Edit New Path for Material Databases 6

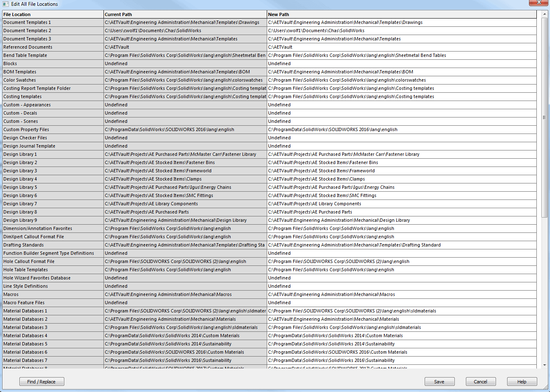[x=402, y=352]
